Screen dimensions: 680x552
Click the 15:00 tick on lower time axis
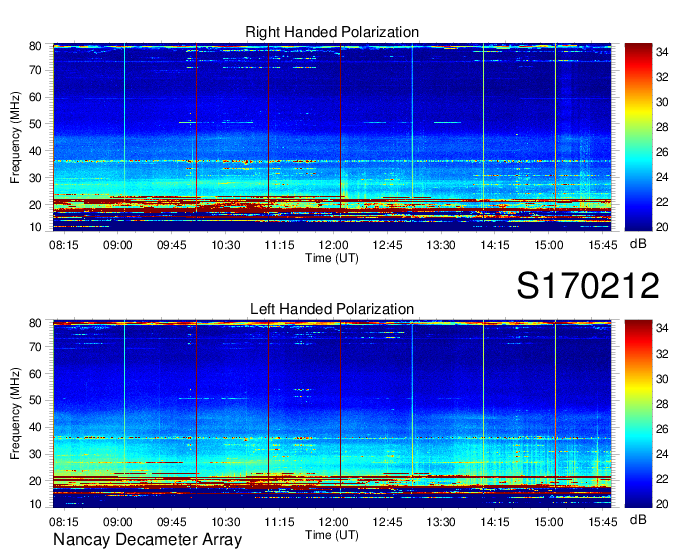[x=549, y=522]
